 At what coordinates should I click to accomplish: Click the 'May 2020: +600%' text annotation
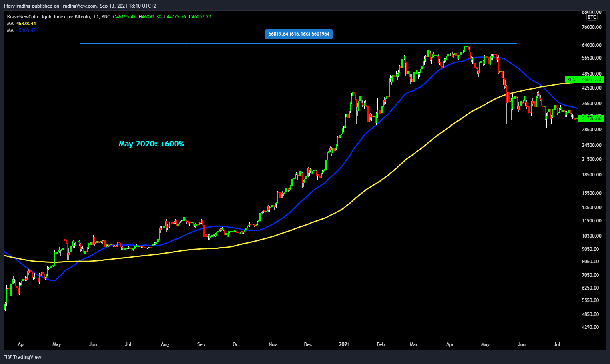pos(151,144)
